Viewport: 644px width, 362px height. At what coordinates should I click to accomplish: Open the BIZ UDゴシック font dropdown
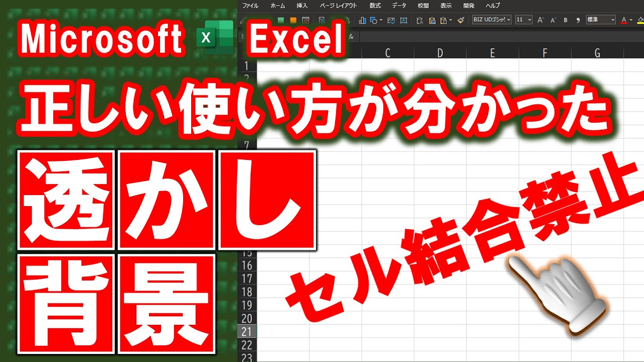pyautogui.click(x=492, y=20)
